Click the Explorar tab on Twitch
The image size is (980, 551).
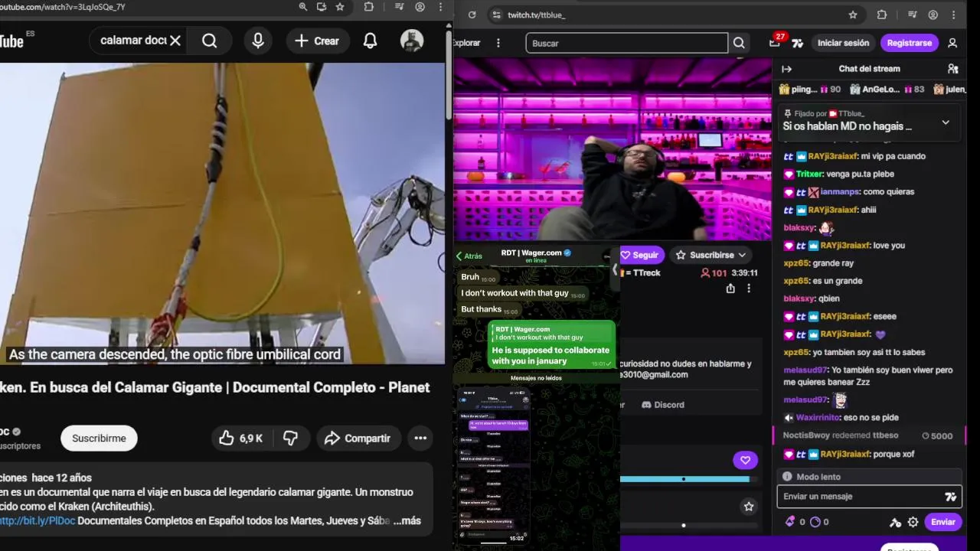[467, 43]
